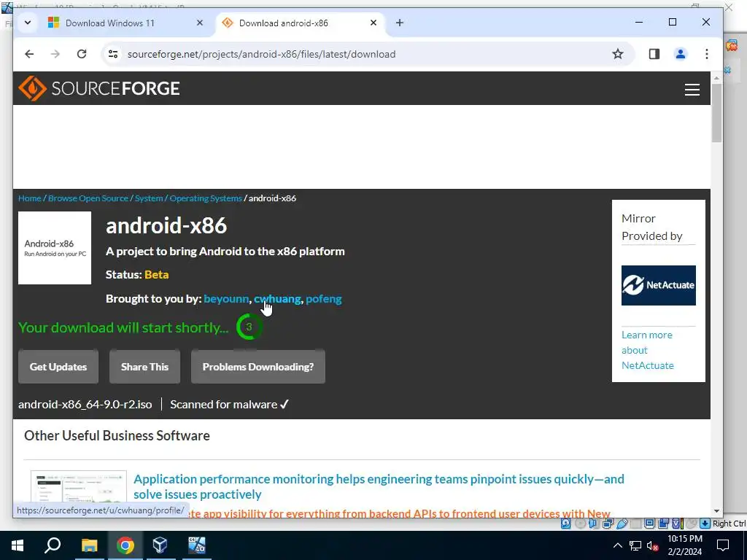
Task: Click VirtualBox USB status icon
Action: (x=622, y=524)
